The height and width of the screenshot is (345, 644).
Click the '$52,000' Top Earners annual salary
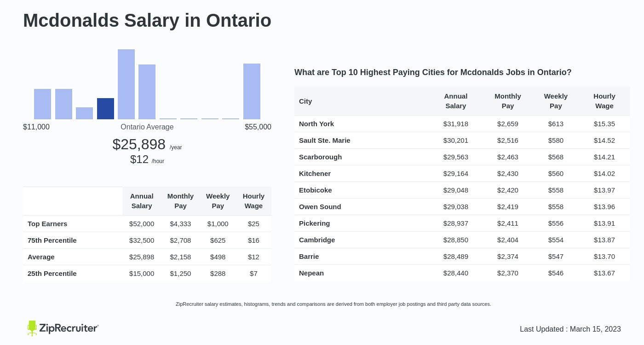coord(142,224)
